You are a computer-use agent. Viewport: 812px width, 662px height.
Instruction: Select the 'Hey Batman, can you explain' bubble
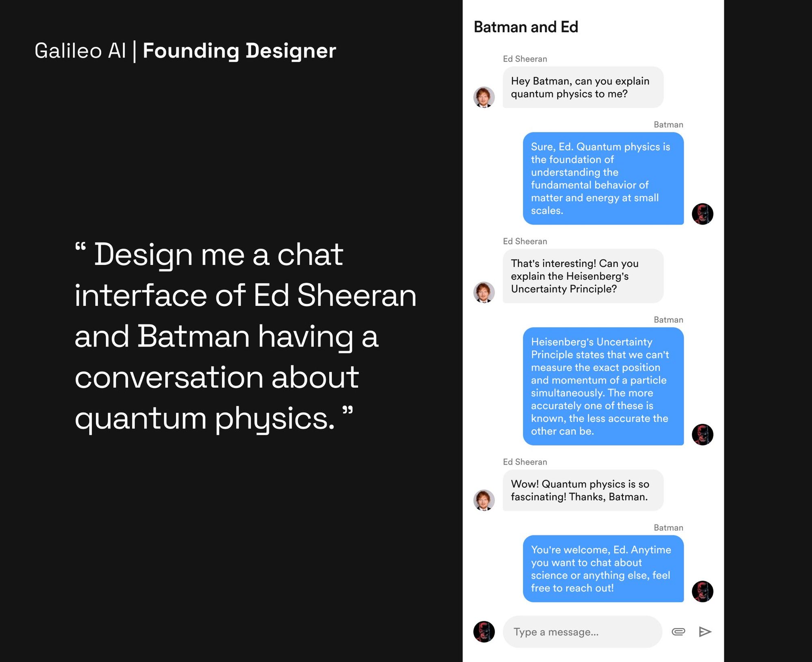click(583, 87)
